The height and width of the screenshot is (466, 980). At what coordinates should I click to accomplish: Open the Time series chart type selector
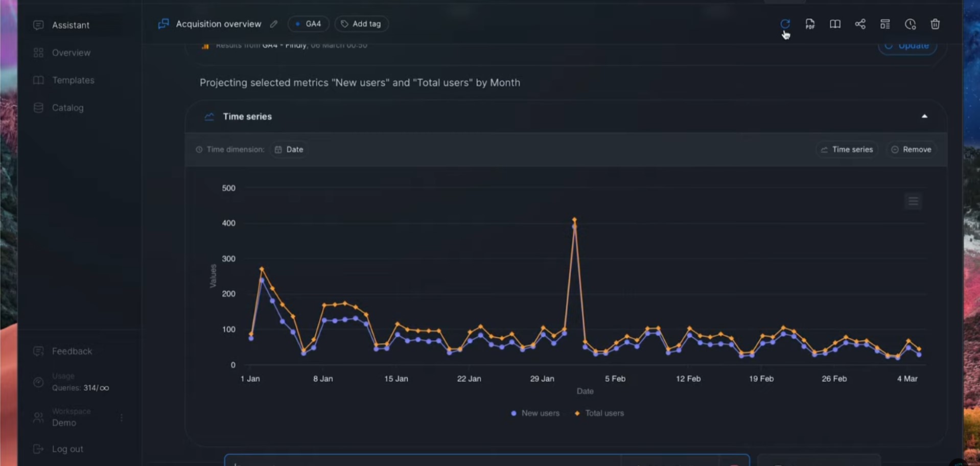pyautogui.click(x=847, y=149)
